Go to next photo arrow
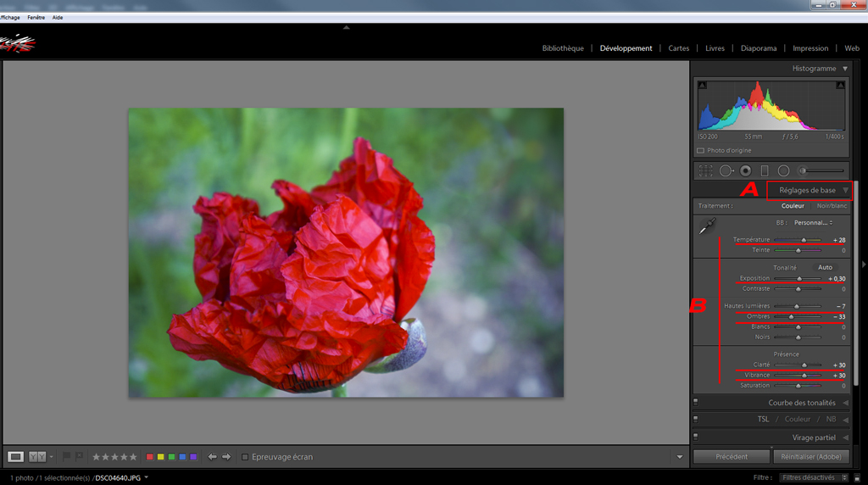 click(226, 457)
